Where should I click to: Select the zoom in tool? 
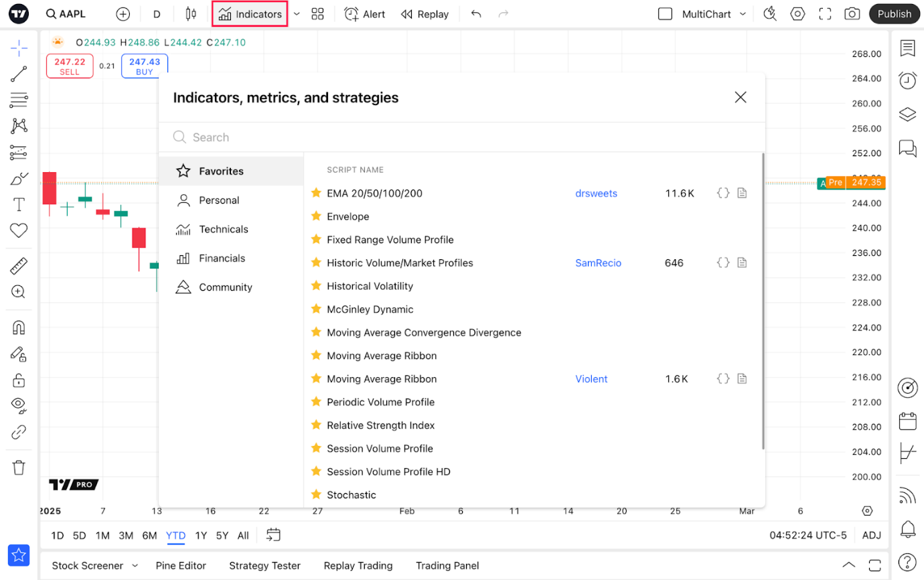pyautogui.click(x=19, y=292)
